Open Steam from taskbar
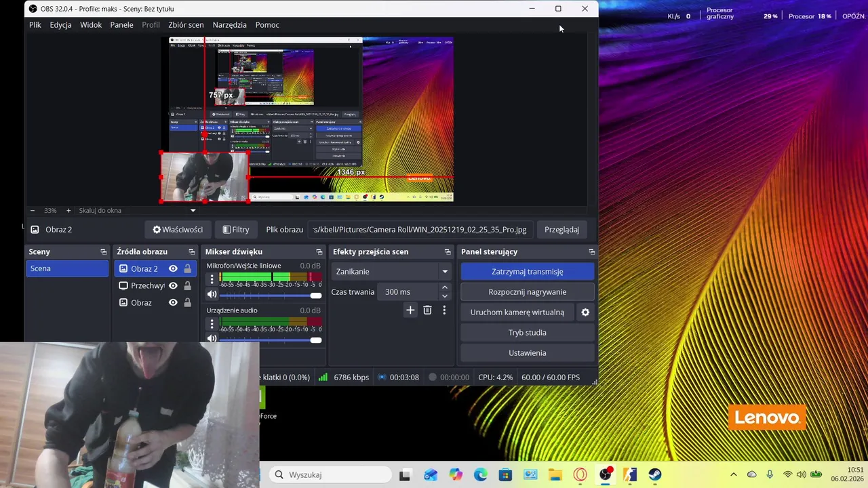Viewport: 868px width, 488px height. pos(655,474)
